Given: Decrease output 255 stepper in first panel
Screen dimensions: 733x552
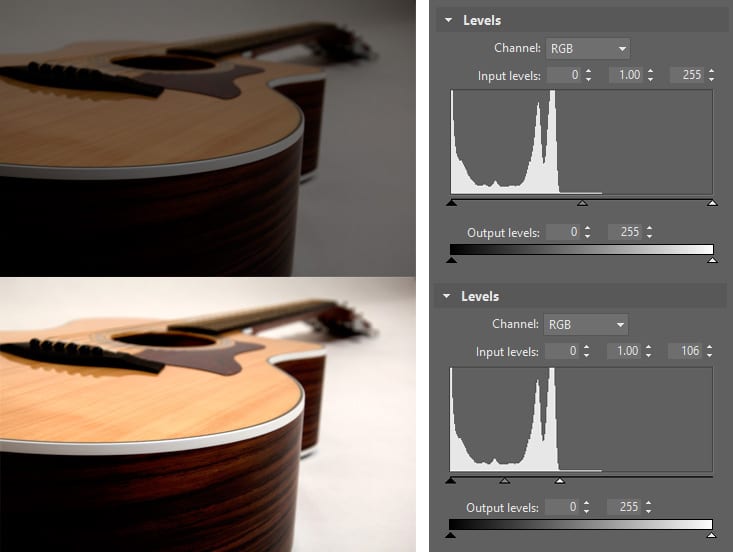Looking at the screenshot, I should tap(649, 236).
